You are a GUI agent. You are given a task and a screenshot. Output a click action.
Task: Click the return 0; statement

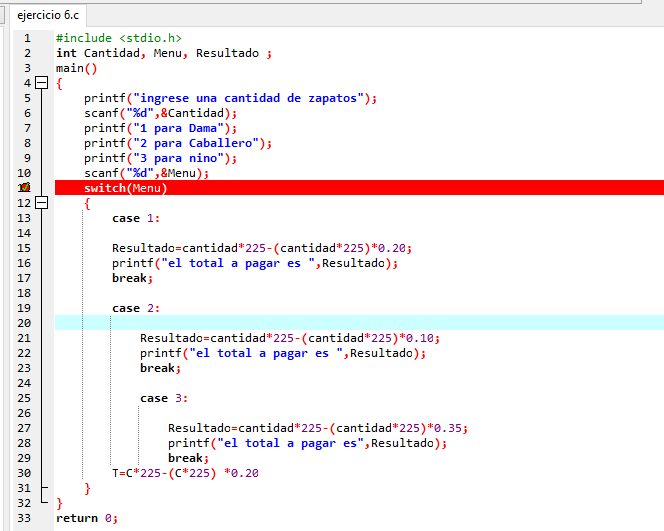[87, 518]
